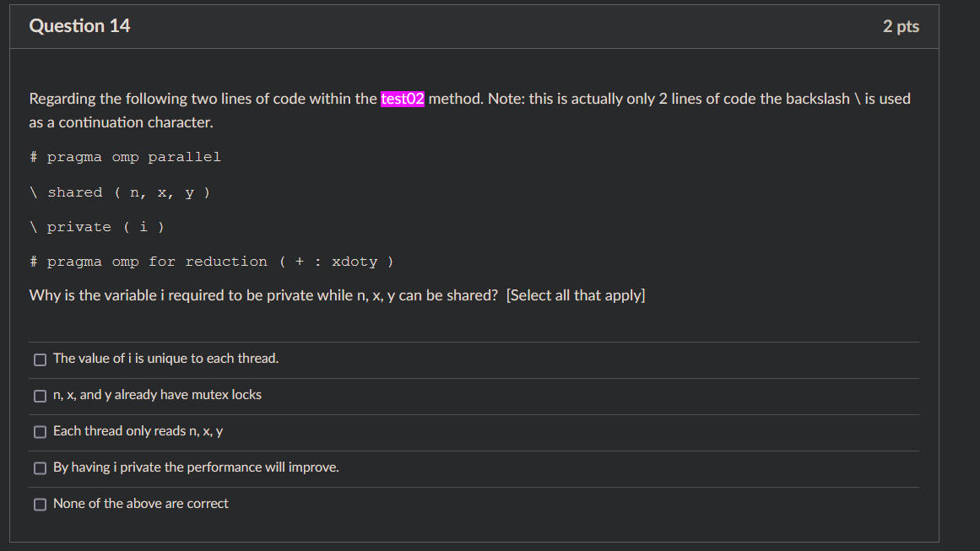The width and height of the screenshot is (980, 551).
Task: Select the '[Select all that apply]' text
Action: 577,294
